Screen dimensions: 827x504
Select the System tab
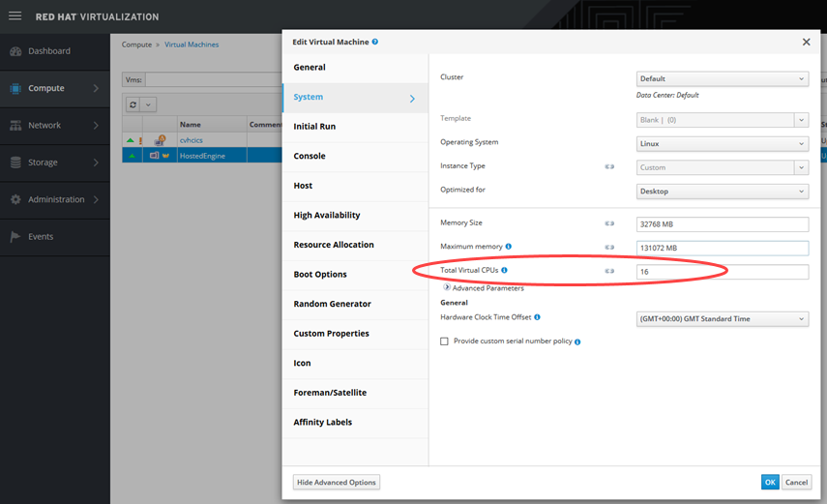[x=355, y=97]
